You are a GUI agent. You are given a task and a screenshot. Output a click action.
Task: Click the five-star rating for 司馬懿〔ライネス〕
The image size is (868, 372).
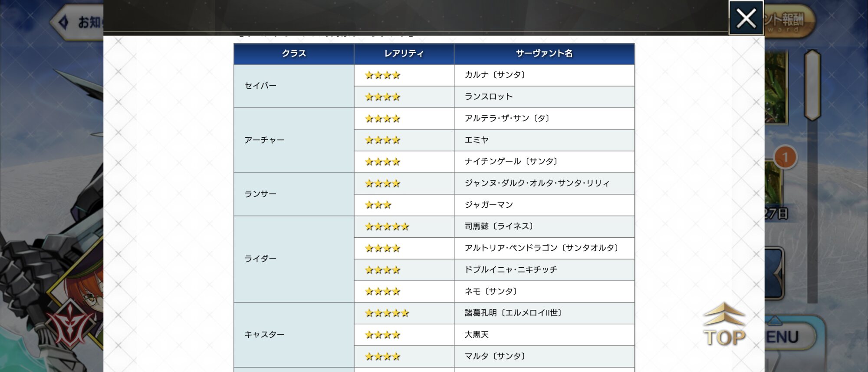[387, 226]
